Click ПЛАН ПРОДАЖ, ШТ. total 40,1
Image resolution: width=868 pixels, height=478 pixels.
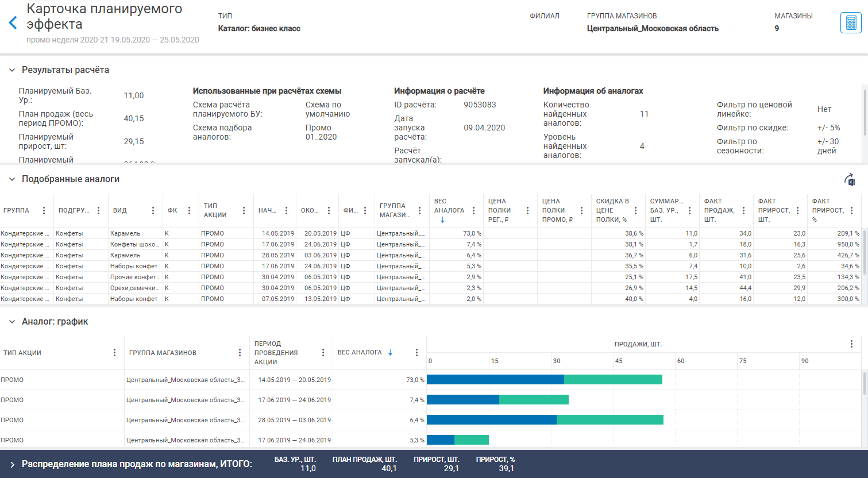[x=389, y=468]
